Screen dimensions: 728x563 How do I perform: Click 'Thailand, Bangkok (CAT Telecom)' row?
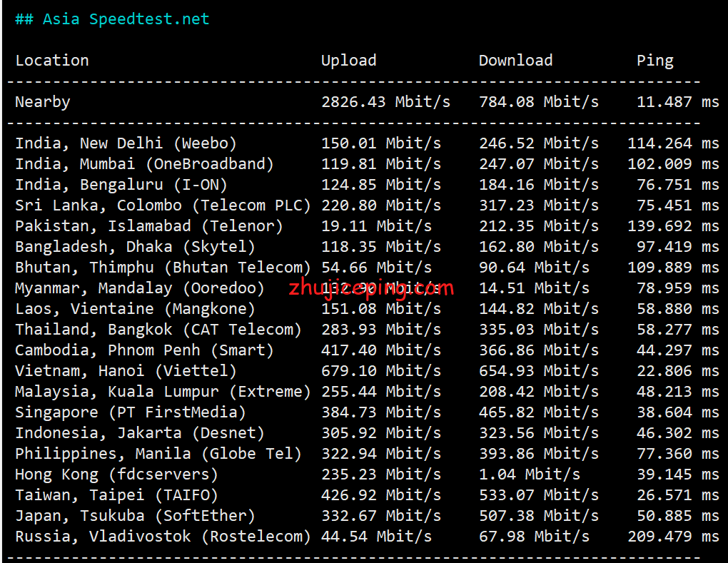(x=368, y=330)
